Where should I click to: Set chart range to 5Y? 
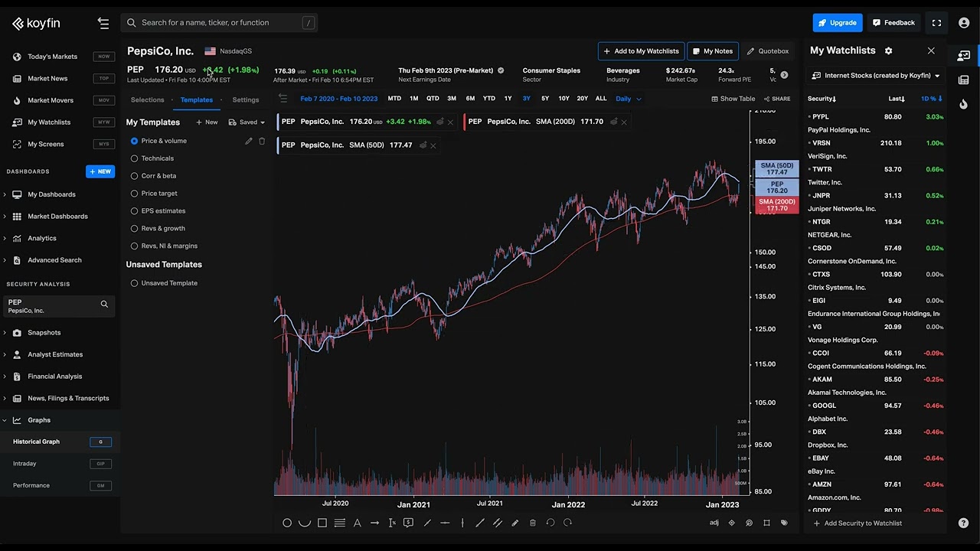click(x=545, y=99)
